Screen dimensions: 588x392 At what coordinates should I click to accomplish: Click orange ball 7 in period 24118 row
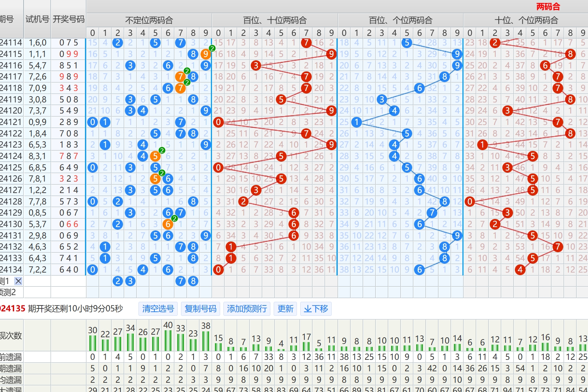pyautogui.click(x=180, y=88)
